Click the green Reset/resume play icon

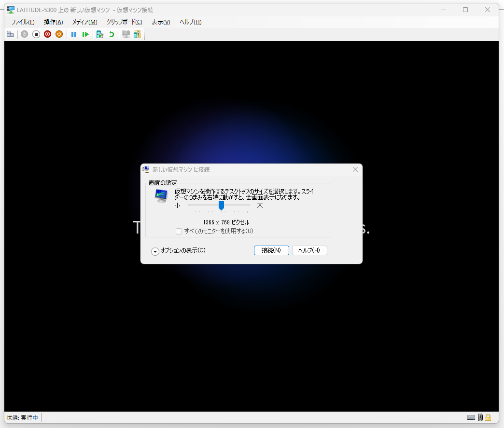(x=85, y=34)
